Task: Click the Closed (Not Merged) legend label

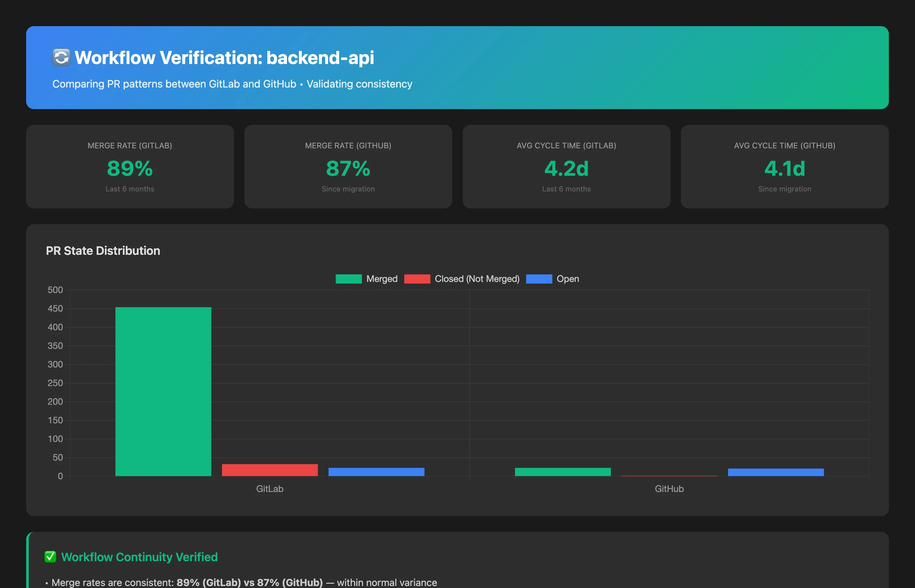Action: pos(477,279)
